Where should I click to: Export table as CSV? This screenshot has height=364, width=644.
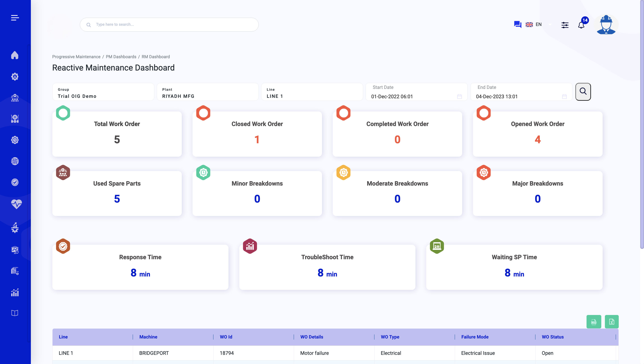(594, 322)
